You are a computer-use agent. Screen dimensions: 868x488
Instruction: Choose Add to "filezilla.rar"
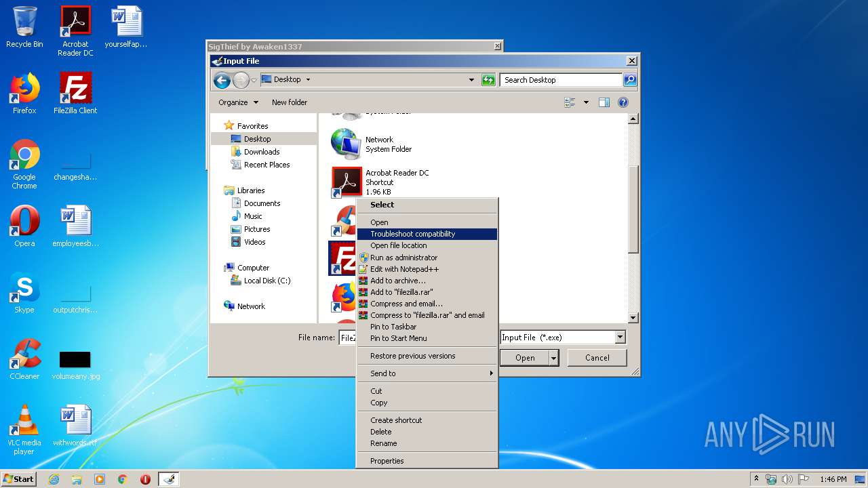click(427, 292)
